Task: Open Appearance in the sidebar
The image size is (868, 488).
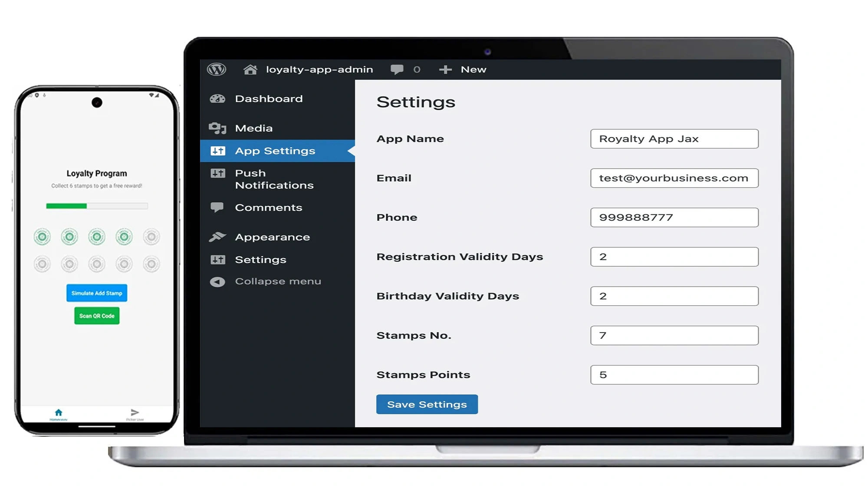Action: pos(273,237)
